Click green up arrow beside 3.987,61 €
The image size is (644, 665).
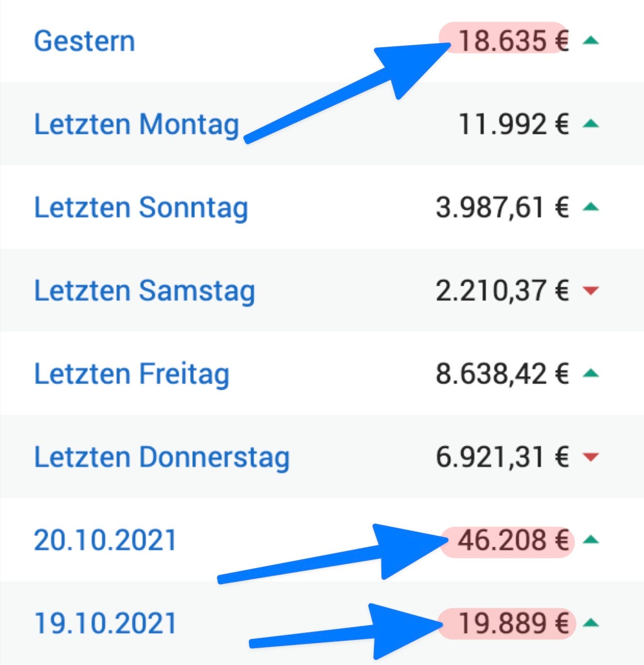tap(591, 207)
